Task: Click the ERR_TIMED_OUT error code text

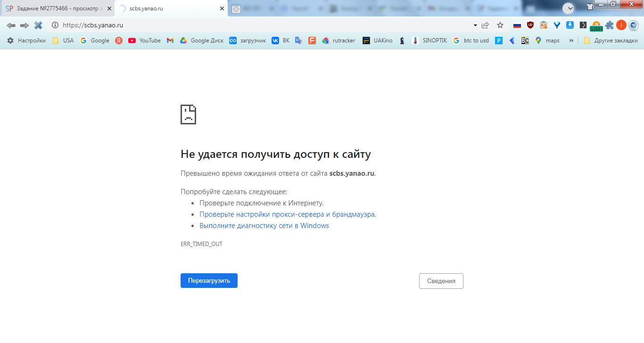Action: [x=201, y=244]
